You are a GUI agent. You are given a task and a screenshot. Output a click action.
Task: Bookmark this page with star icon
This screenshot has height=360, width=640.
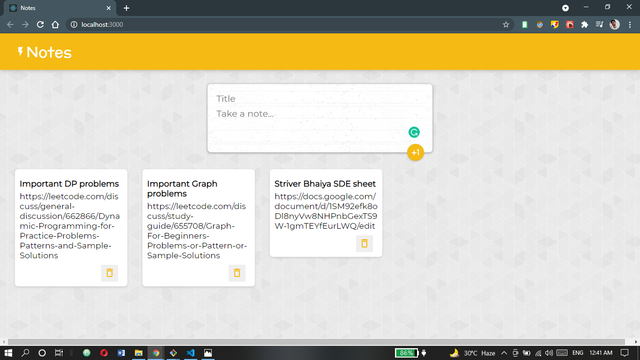[x=506, y=24]
